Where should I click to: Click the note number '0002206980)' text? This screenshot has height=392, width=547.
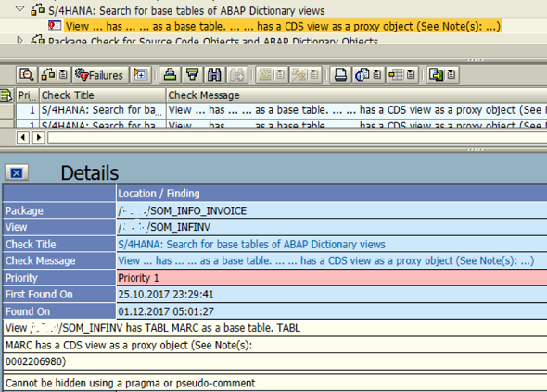pos(35,361)
